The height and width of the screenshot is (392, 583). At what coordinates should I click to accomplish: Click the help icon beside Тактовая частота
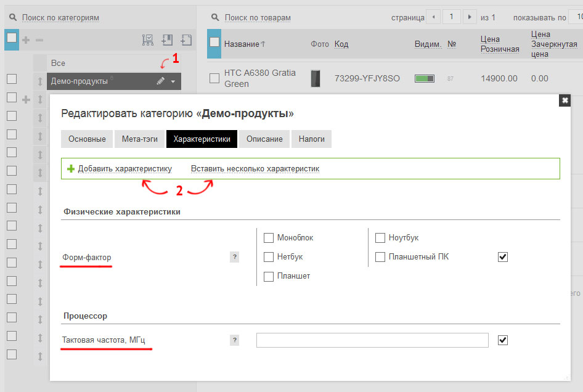pos(235,340)
